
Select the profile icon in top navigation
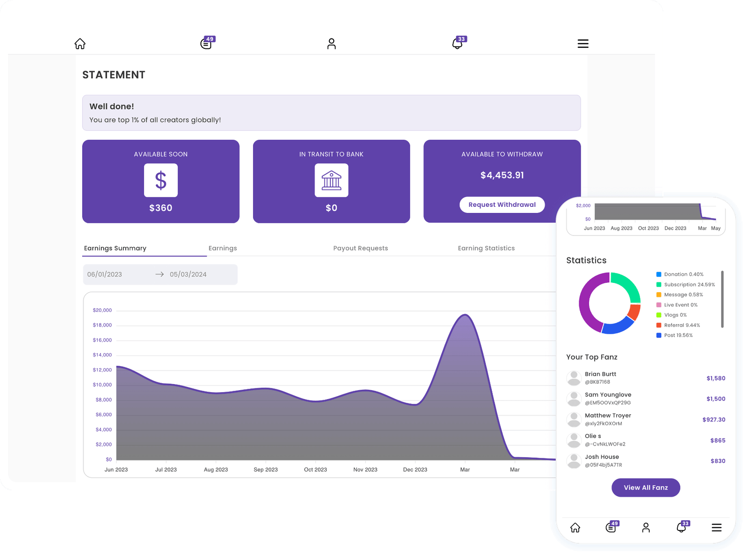pyautogui.click(x=331, y=44)
